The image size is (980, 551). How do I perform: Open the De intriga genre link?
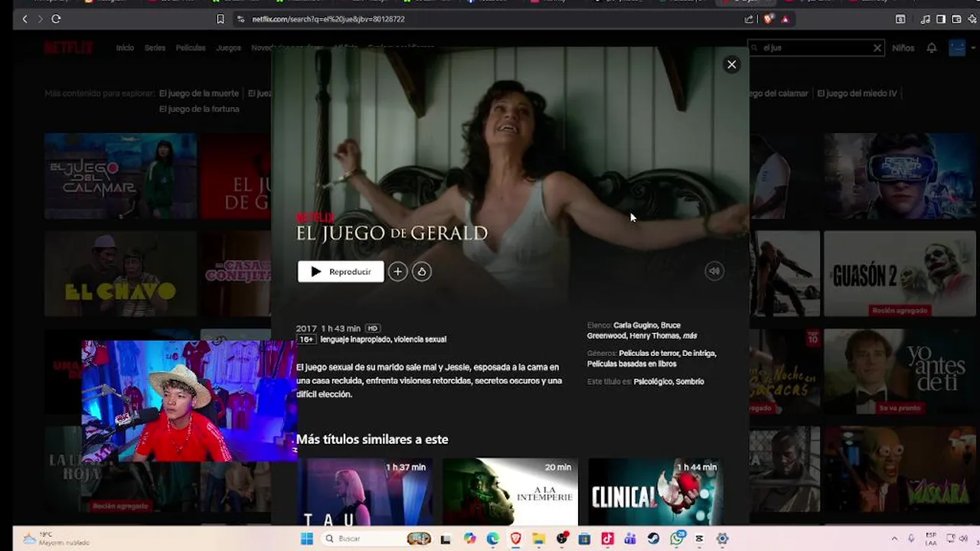pos(699,354)
